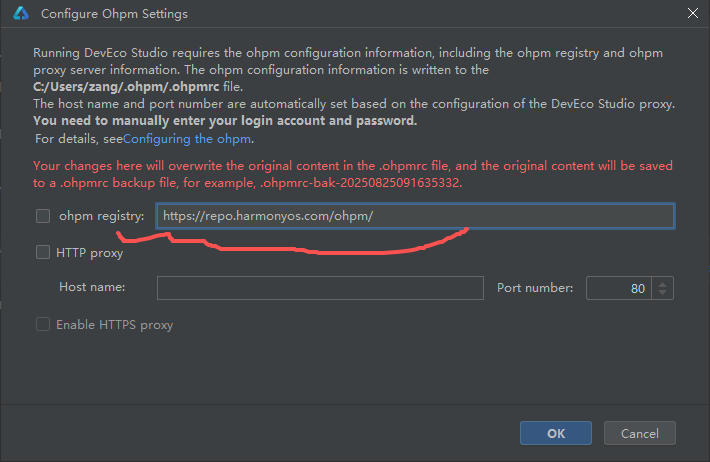The width and height of the screenshot is (710, 462).
Task: Click the bold login account and password notice
Action: point(225,121)
